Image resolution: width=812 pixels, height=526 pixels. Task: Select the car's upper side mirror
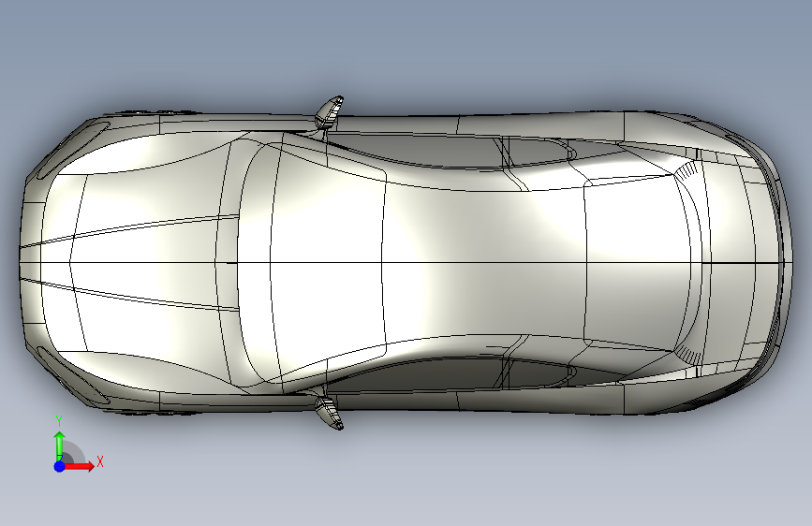coord(330,111)
